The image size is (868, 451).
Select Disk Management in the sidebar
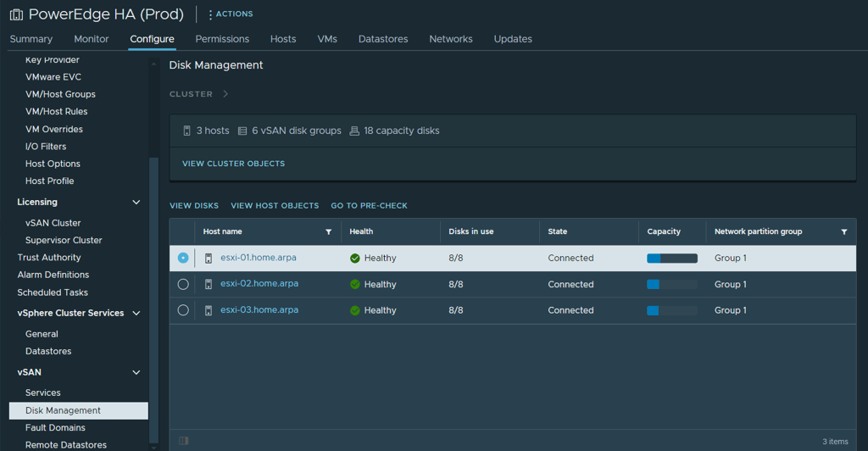coord(79,410)
